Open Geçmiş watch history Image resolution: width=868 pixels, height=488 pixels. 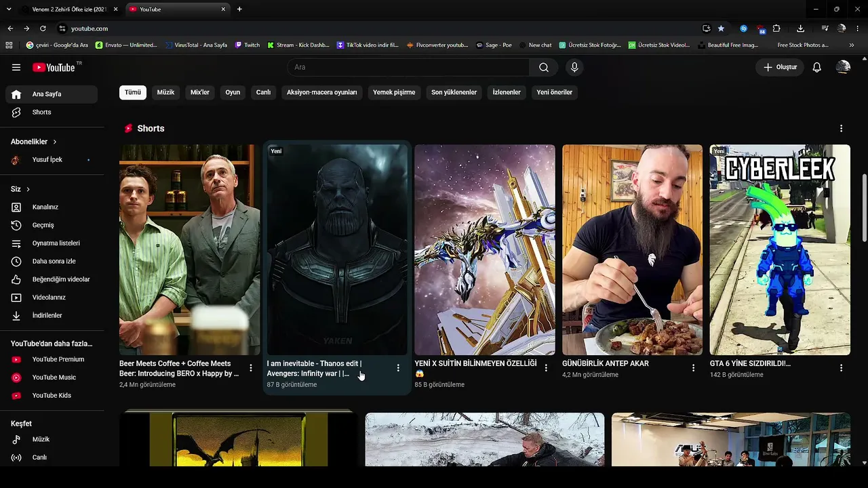click(52, 225)
